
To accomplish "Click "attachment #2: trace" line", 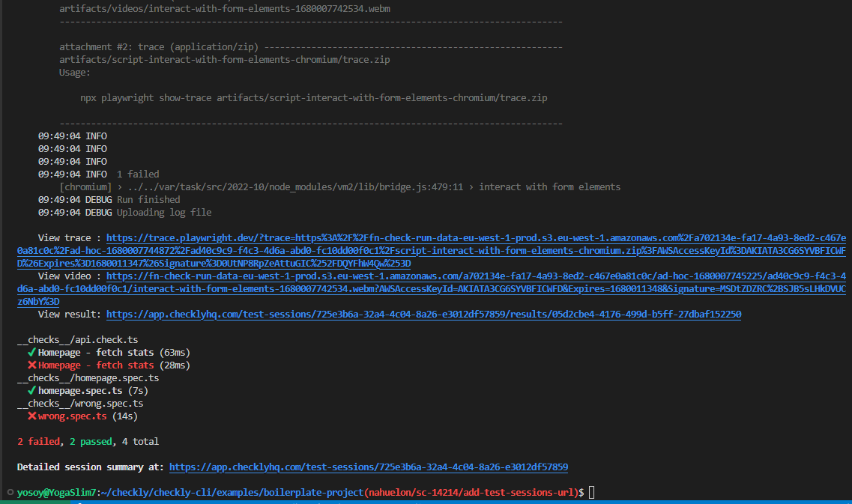I will pyautogui.click(x=311, y=46).
